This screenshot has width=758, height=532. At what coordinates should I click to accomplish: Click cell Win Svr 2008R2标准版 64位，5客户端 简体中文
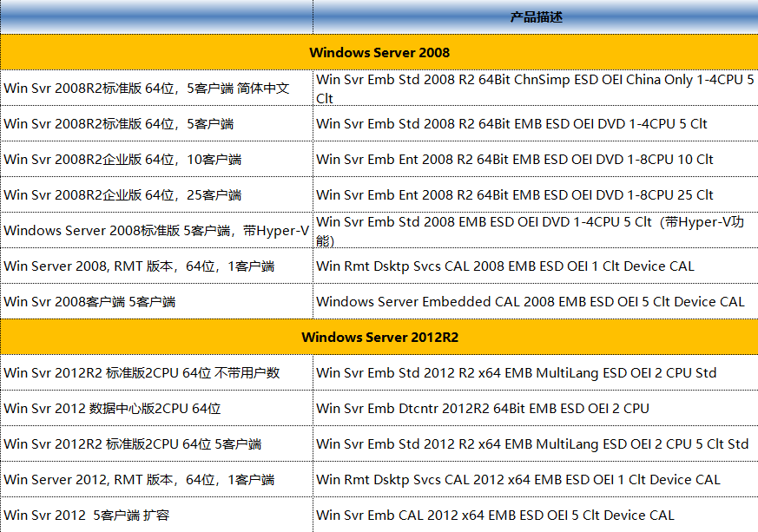click(156, 88)
